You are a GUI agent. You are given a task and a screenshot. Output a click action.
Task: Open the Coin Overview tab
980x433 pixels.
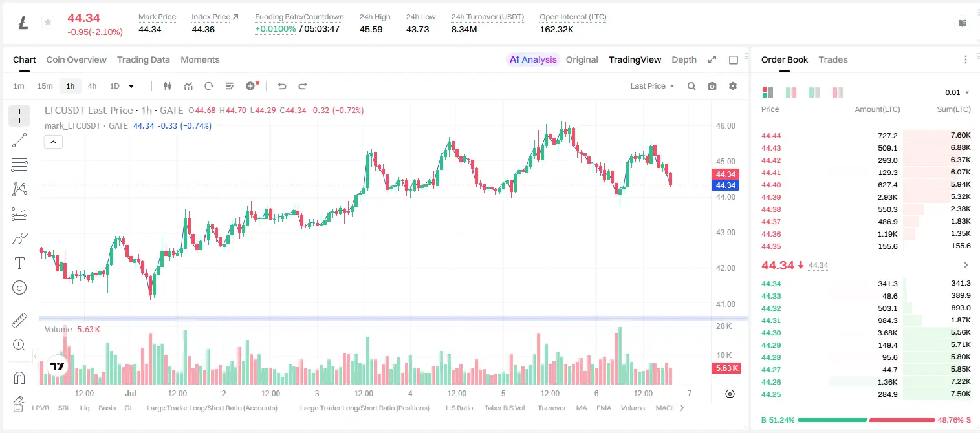click(76, 59)
